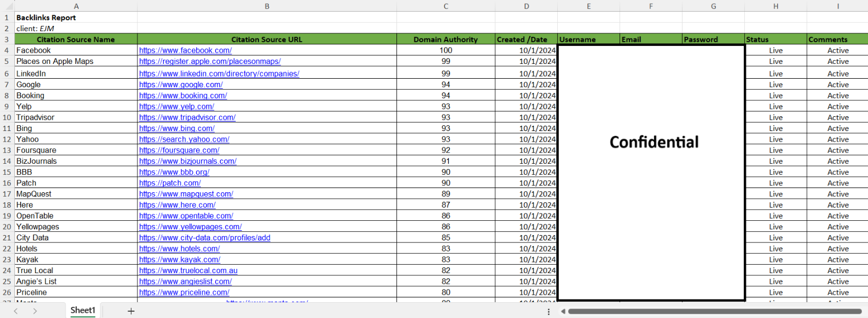Click the 'Status' header cell

(775, 40)
